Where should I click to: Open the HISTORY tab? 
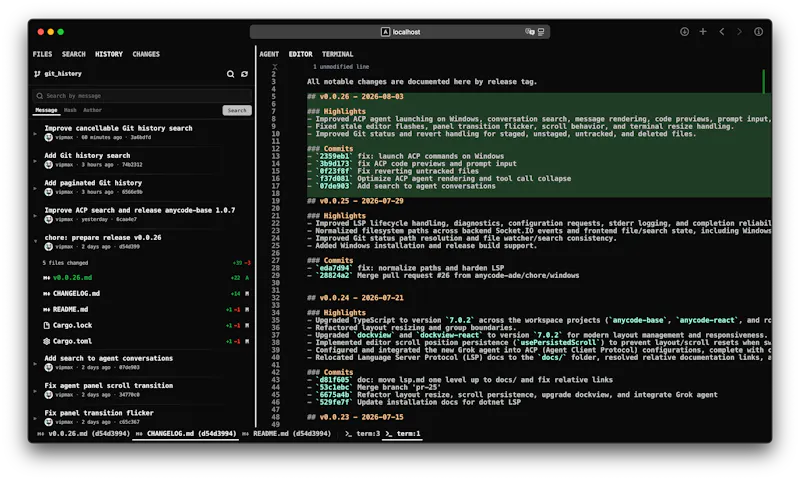click(109, 54)
